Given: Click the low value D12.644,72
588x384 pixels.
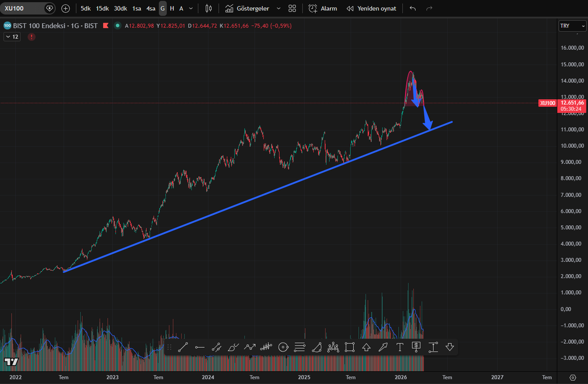Looking at the screenshot, I should [x=203, y=26].
